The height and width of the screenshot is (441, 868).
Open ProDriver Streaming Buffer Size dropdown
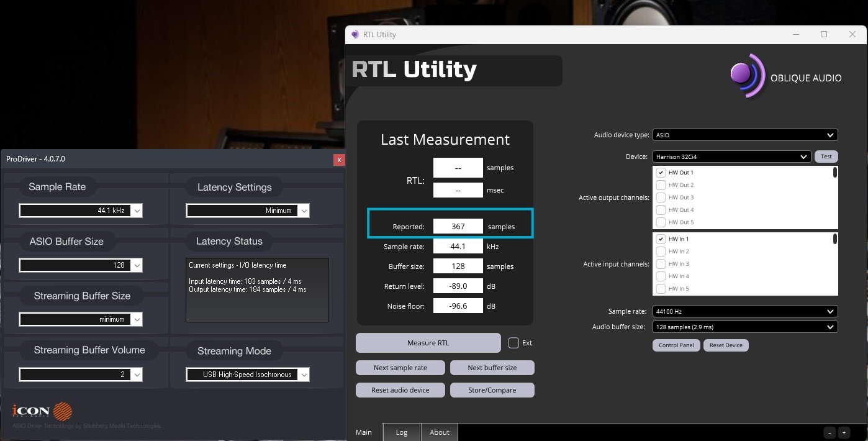click(81, 319)
